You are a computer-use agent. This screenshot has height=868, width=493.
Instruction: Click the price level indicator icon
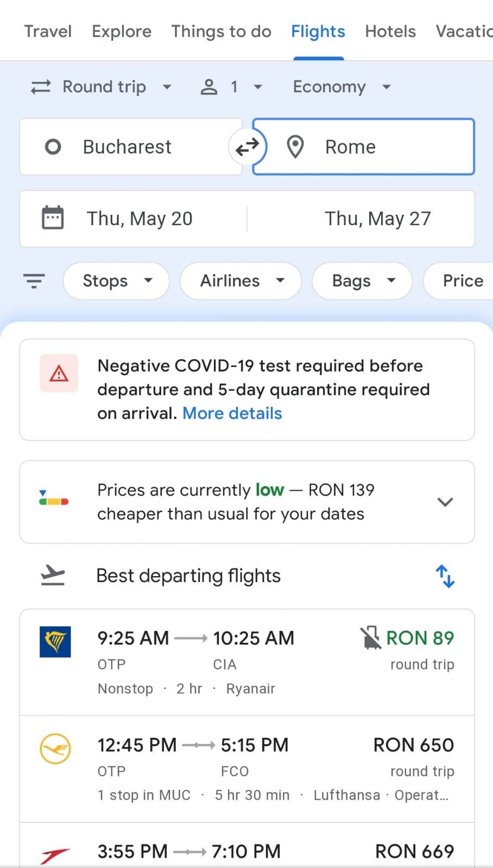pos(54,499)
